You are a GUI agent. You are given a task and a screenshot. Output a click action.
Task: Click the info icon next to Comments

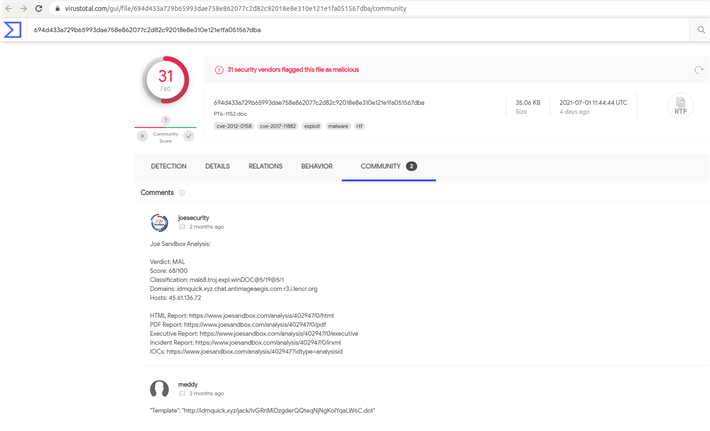[182, 193]
